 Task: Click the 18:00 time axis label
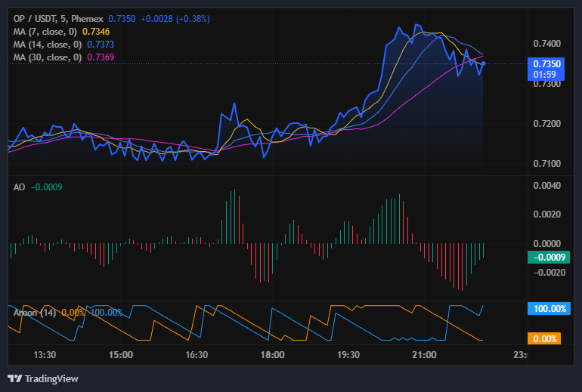(272, 355)
